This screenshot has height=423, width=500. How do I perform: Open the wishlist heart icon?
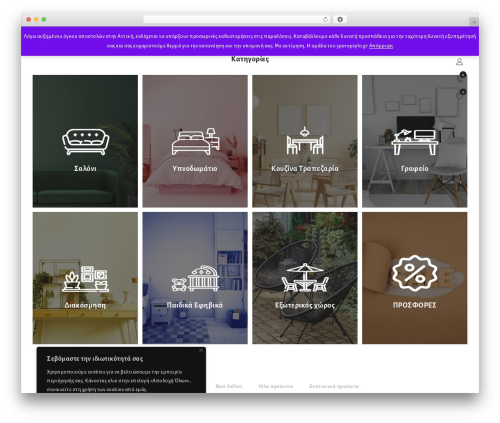pos(459,96)
